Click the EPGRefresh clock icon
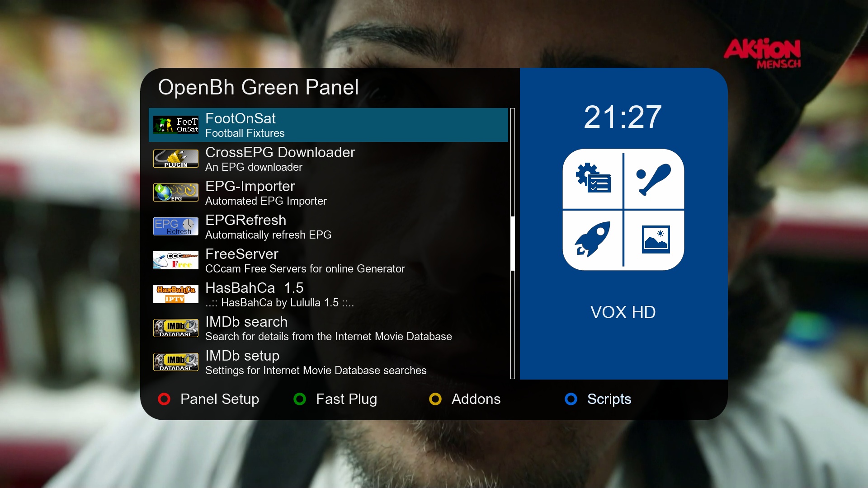 176,226
